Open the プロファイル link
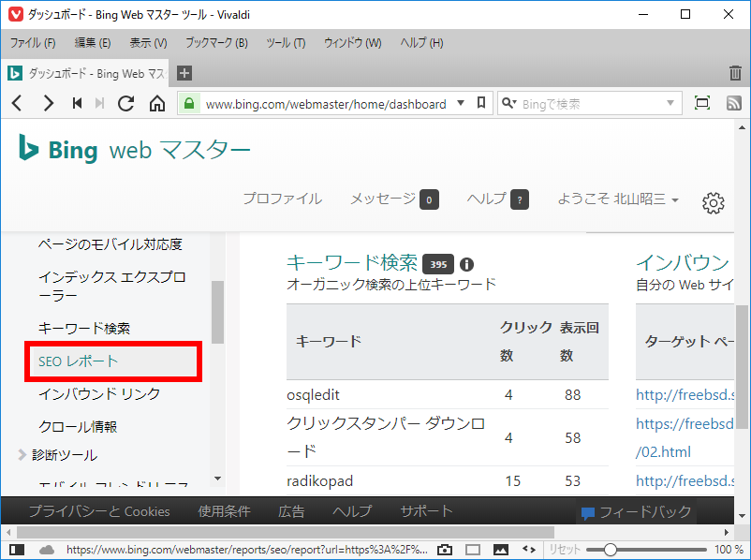 pos(282,199)
